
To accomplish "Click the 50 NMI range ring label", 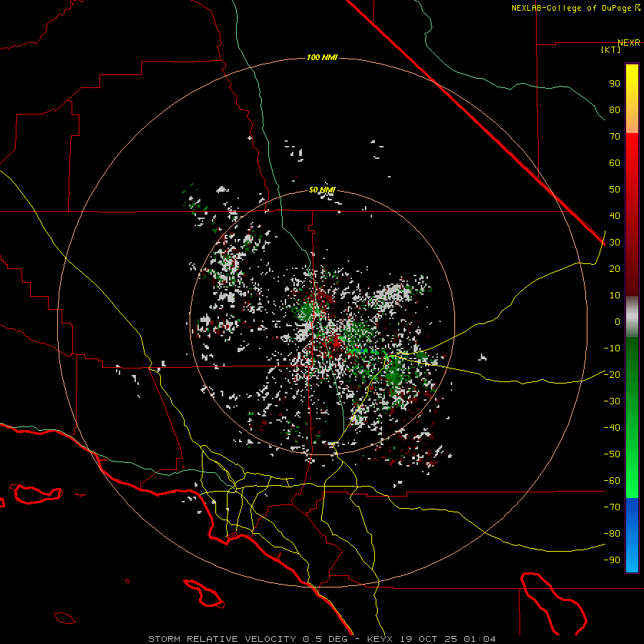I will coord(322,190).
